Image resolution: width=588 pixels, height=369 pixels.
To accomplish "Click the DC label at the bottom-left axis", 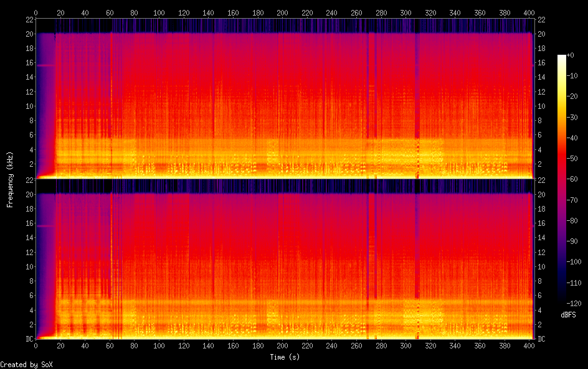I will [x=28, y=339].
